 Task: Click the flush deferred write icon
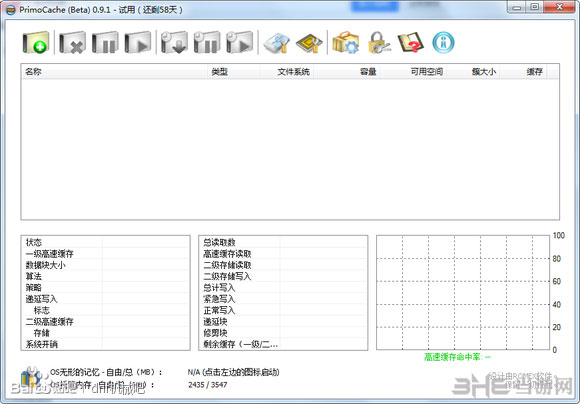[x=174, y=43]
